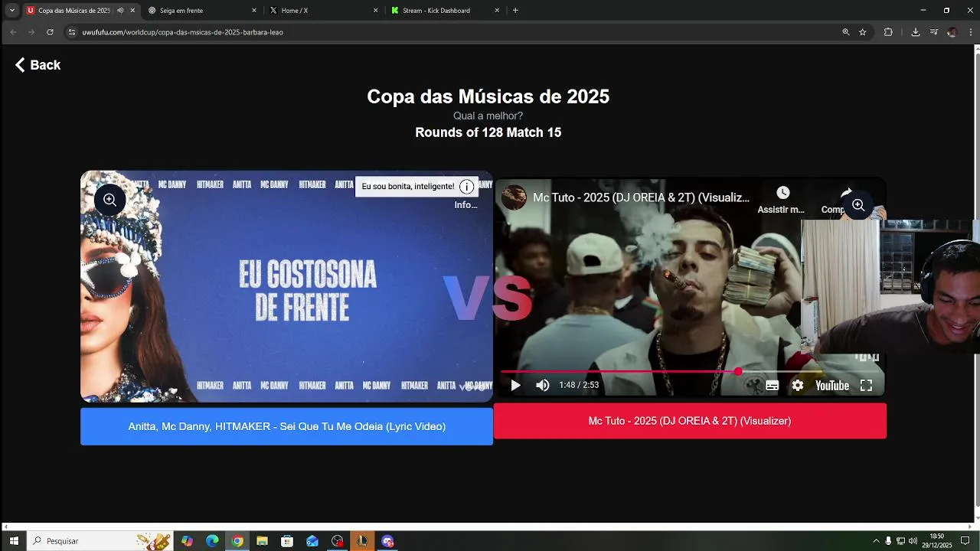Open Mc Tuto channel avatar
The width and height of the screenshot is (980, 551).
pos(514,197)
